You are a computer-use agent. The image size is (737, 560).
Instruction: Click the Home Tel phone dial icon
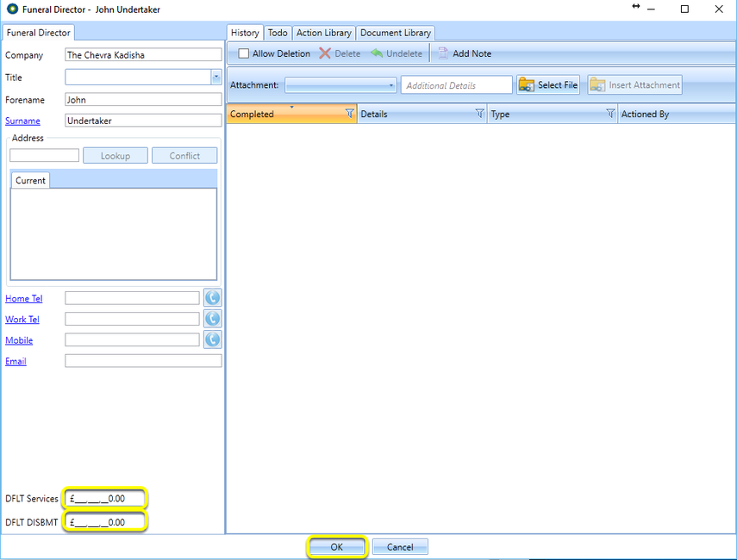point(212,298)
